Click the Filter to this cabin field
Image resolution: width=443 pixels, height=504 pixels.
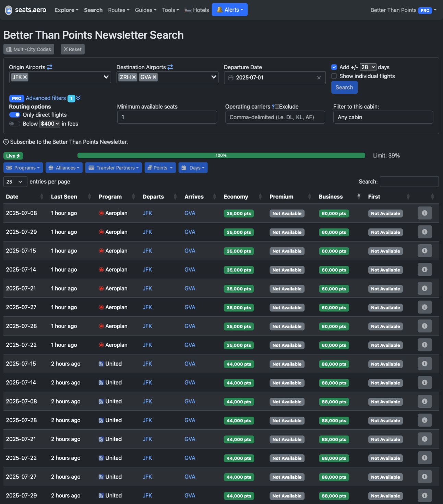pyautogui.click(x=383, y=117)
